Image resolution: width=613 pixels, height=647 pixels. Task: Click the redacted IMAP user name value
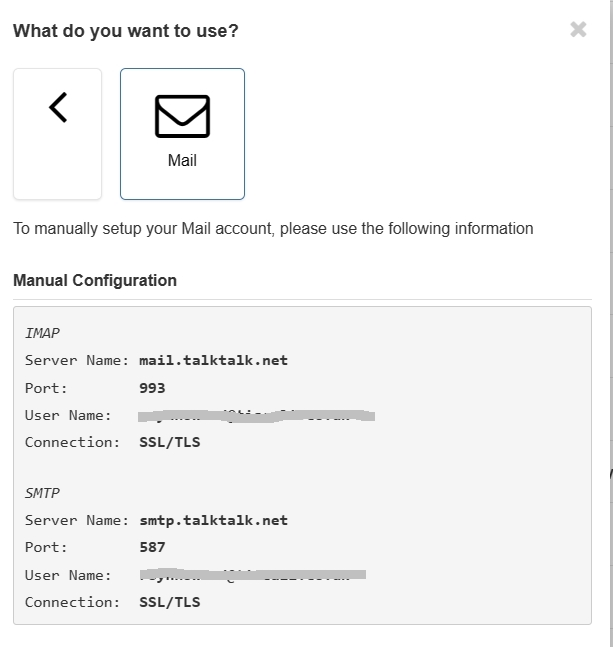pos(256,416)
